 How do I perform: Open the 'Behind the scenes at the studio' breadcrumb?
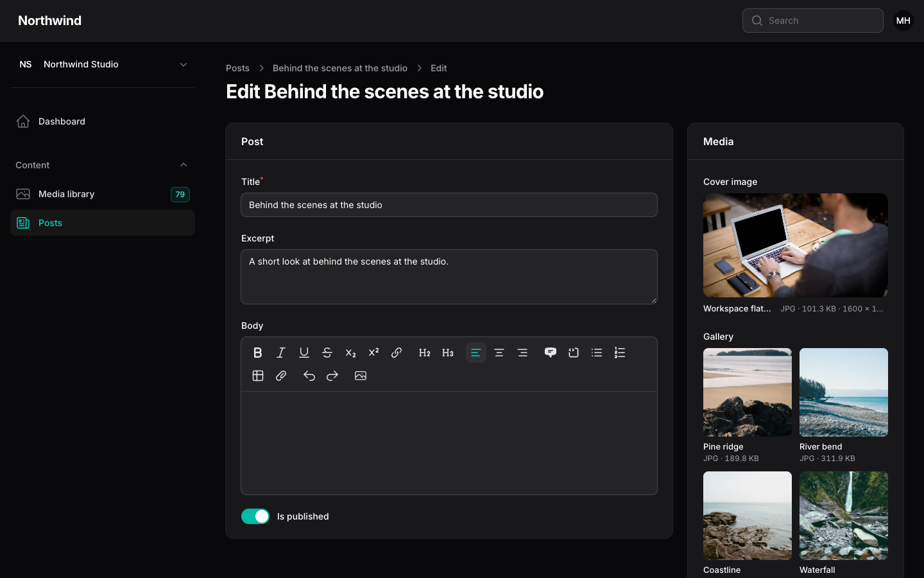point(340,68)
